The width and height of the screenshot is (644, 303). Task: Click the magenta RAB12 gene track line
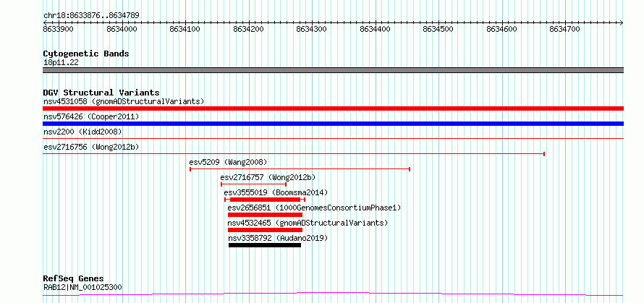tap(333, 294)
